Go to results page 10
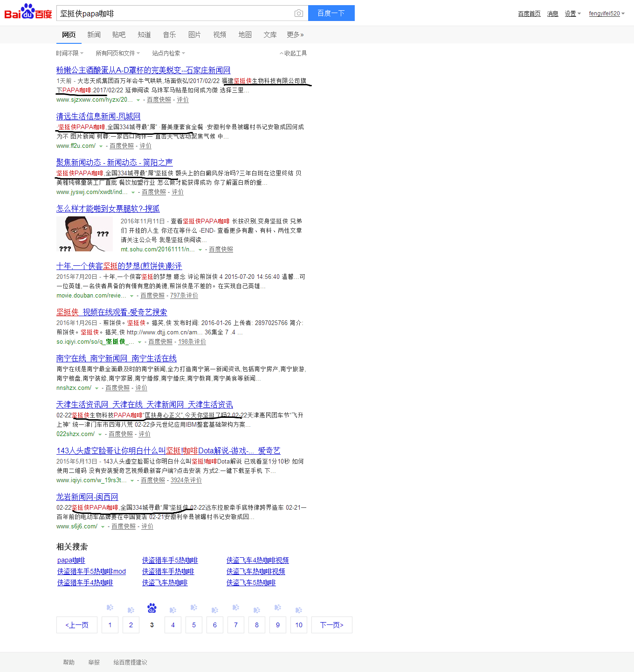This screenshot has height=672, width=634. pos(299,625)
